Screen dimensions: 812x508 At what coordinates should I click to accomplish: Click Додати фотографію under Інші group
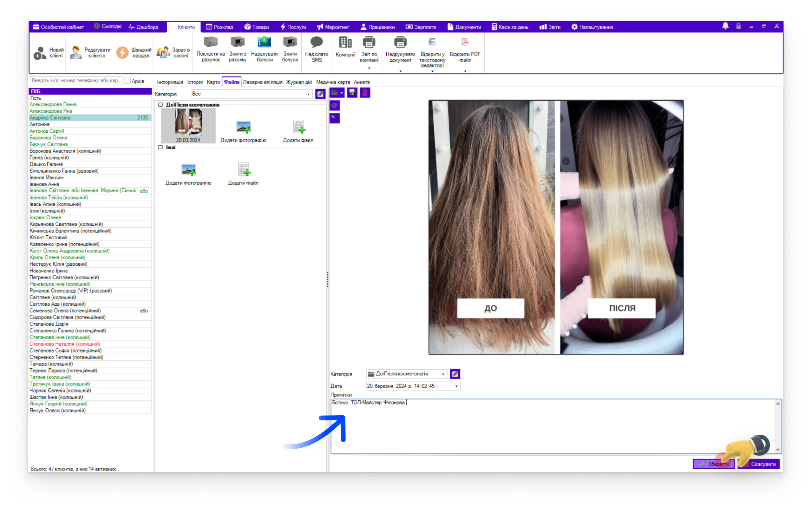(x=188, y=174)
